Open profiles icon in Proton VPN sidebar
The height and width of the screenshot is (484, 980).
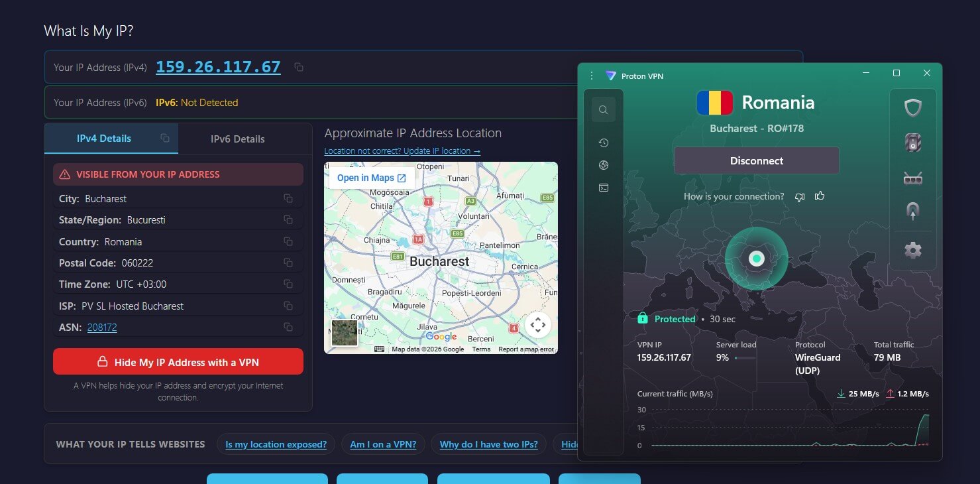603,188
